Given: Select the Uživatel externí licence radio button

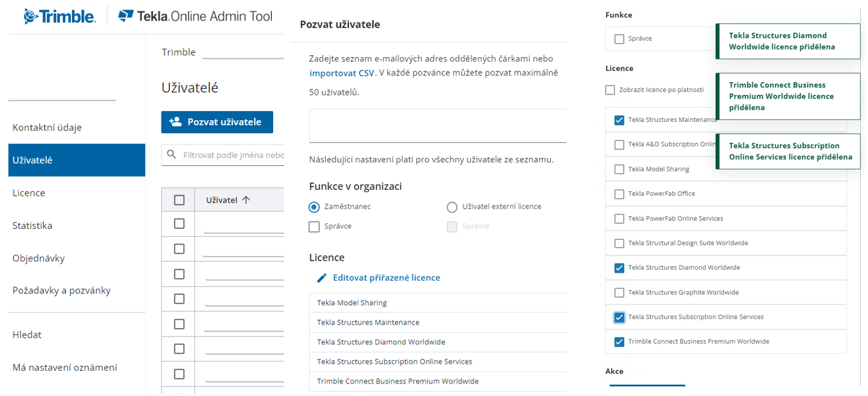Looking at the screenshot, I should point(452,207).
